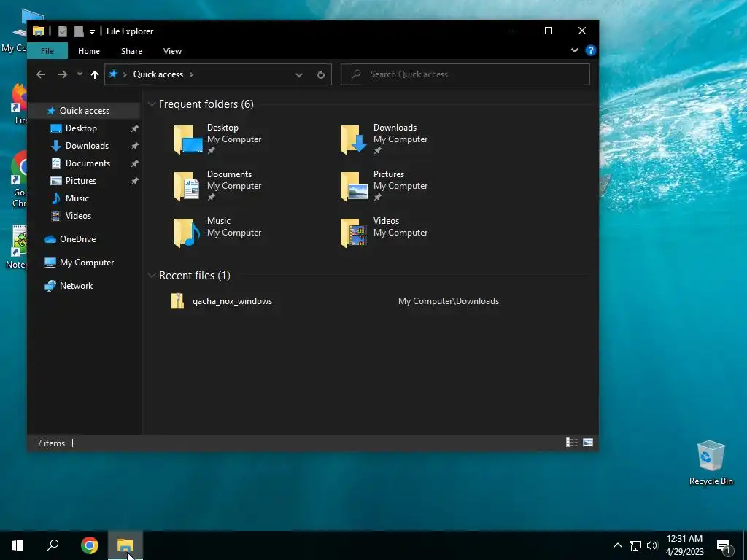This screenshot has width=747, height=560.
Task: Select the Documents folder icon in Frequent folders
Action: point(187,186)
